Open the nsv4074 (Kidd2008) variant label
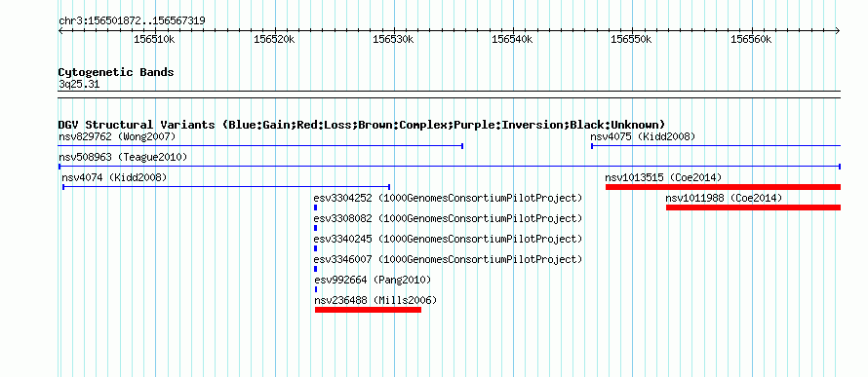The image size is (868, 377). coord(114,177)
